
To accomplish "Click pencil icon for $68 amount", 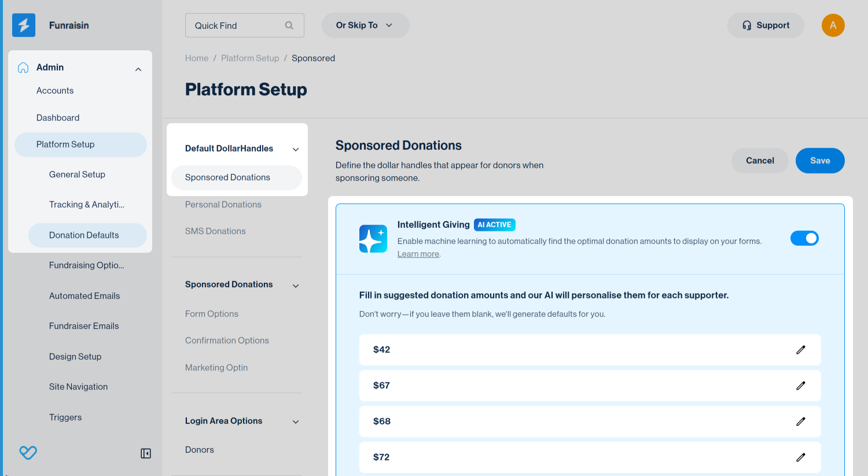I will pyautogui.click(x=800, y=422).
